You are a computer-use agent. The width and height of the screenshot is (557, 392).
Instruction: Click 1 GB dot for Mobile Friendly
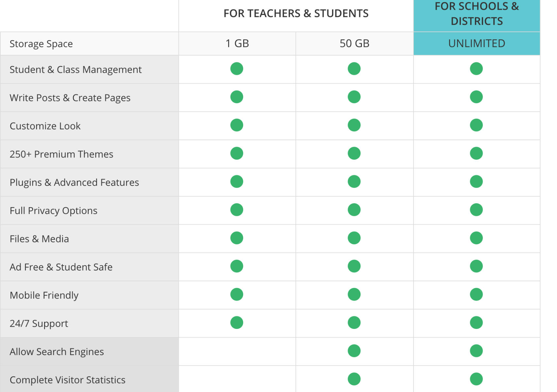tap(237, 294)
